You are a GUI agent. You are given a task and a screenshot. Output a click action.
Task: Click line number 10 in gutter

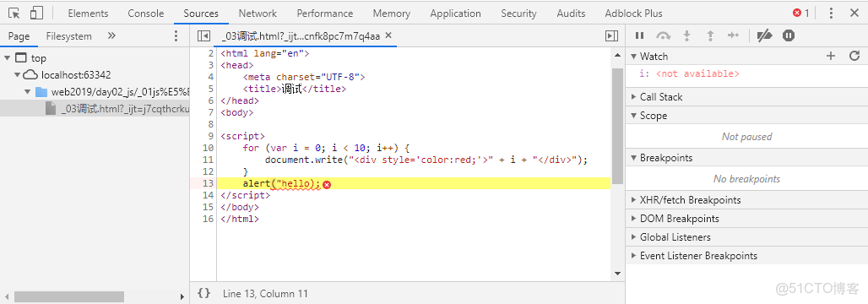(x=208, y=149)
